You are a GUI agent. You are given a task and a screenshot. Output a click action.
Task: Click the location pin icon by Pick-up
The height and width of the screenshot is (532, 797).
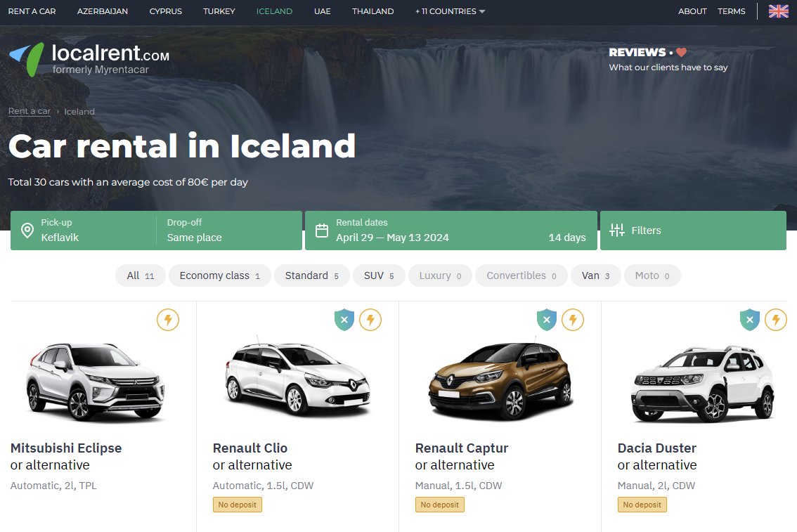pyautogui.click(x=27, y=231)
